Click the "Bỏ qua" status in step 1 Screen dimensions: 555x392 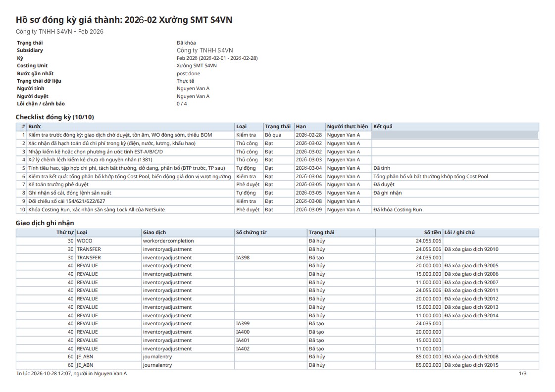pyautogui.click(x=273, y=135)
